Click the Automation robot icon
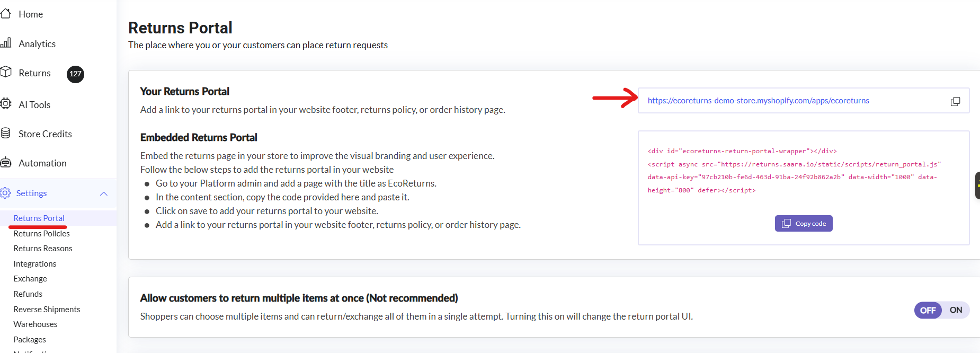This screenshot has height=353, width=980. [6, 162]
